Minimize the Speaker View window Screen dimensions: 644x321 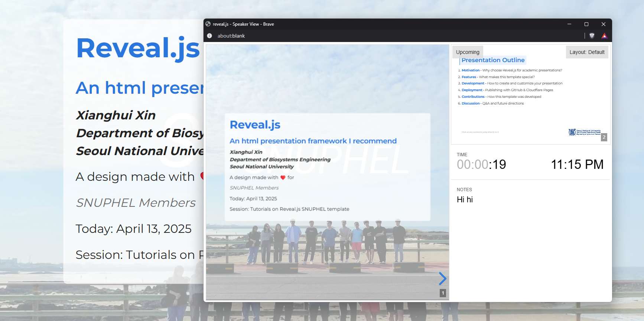coord(569,24)
